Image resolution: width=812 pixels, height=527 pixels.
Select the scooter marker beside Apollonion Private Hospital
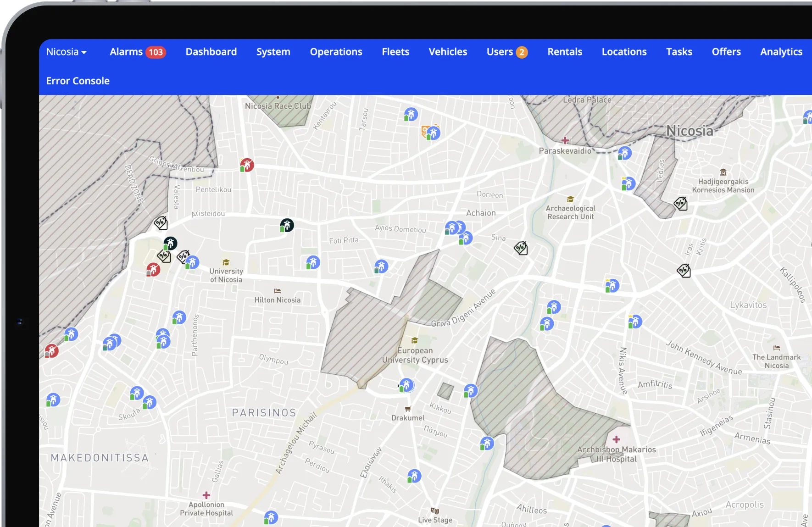coord(271,518)
